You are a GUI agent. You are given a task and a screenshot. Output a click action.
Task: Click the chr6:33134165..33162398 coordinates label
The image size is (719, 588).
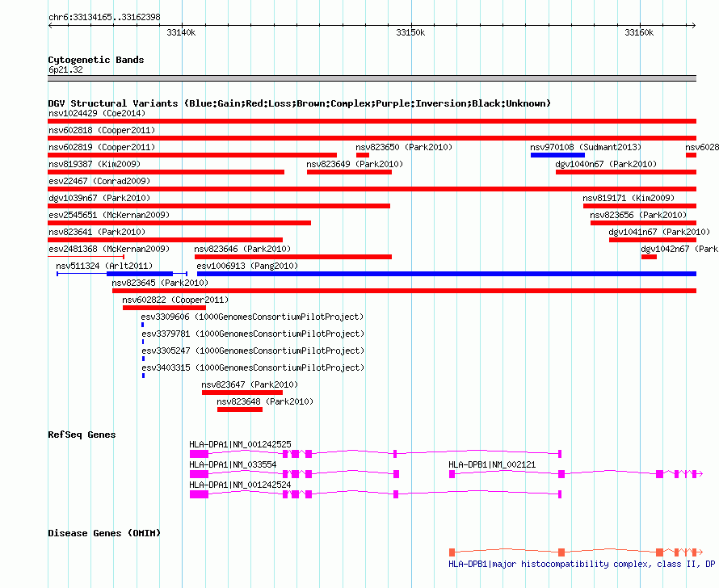(104, 17)
